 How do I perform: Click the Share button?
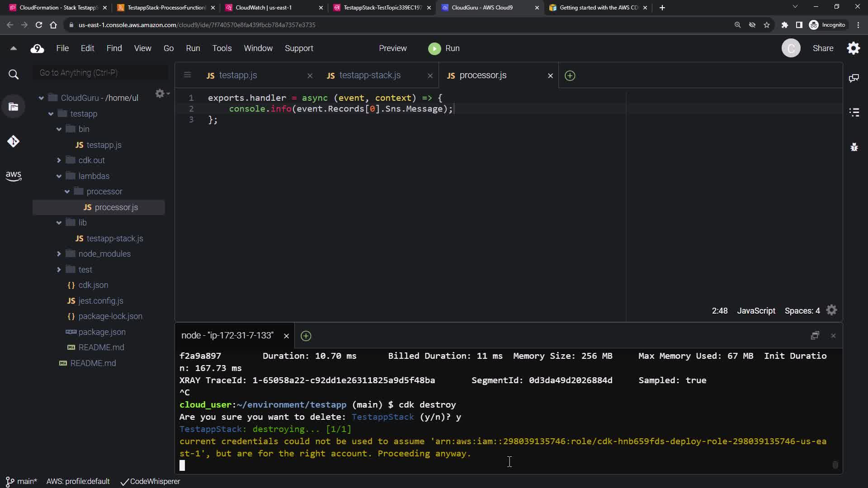coord(822,48)
